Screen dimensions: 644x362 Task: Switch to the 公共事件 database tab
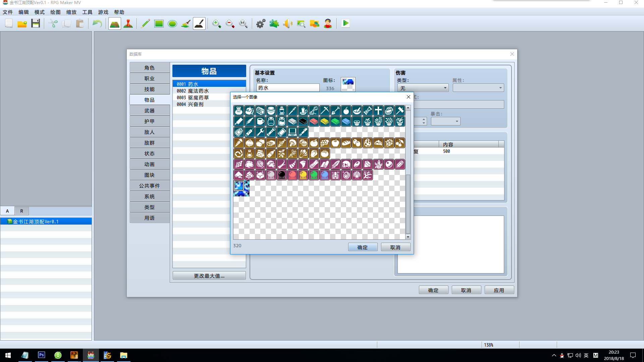[x=150, y=186]
